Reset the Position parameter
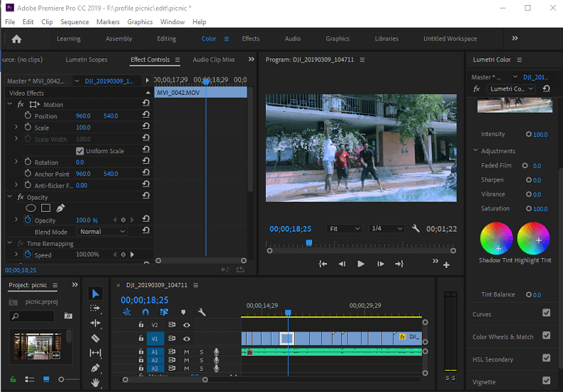Image resolution: width=563 pixels, height=392 pixels. click(x=146, y=115)
